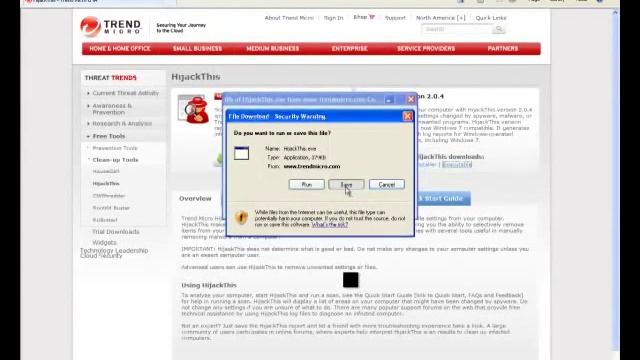Click the file type icon in dialog
640x360 pixels.
point(241,153)
